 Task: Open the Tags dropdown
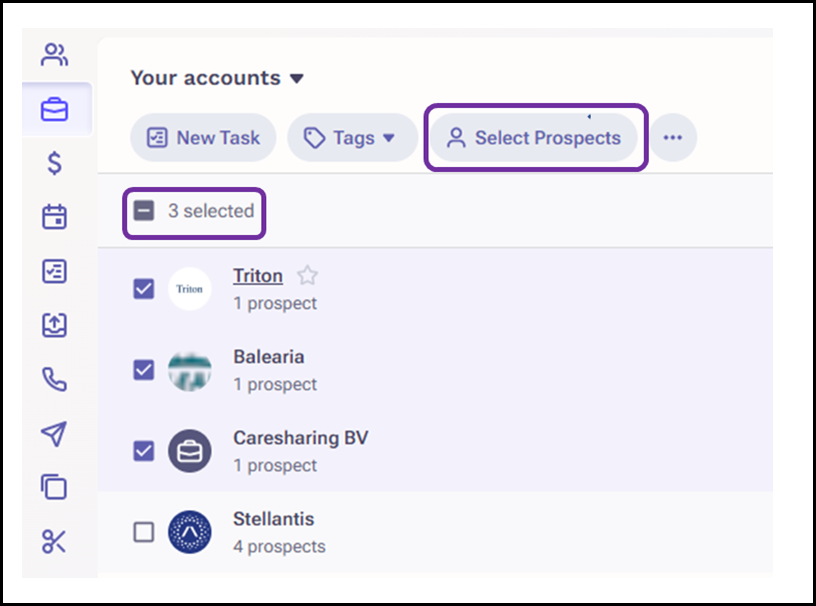[352, 138]
